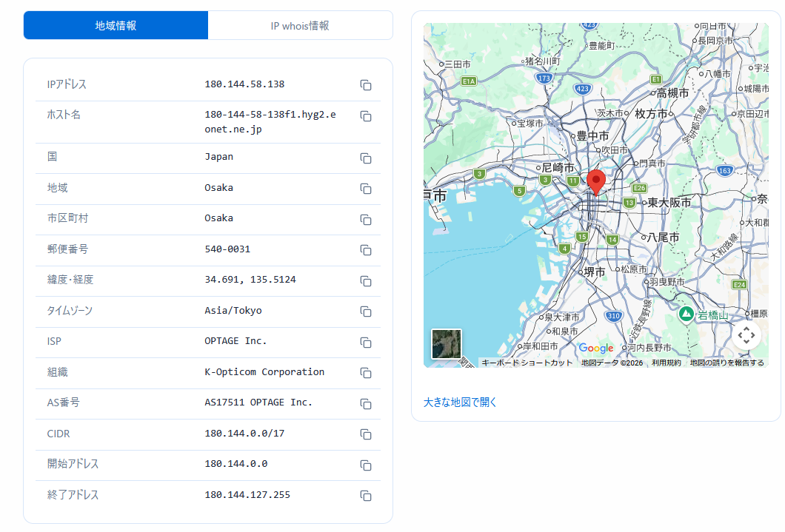Copy the 緯度・経度 coordinates

pyautogui.click(x=366, y=281)
